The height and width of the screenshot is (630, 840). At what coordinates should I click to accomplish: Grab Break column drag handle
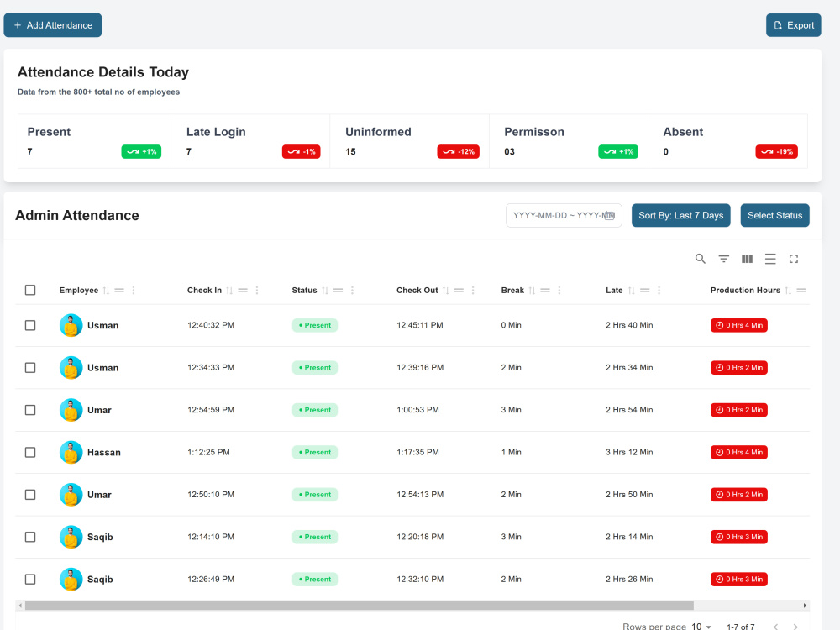click(545, 291)
